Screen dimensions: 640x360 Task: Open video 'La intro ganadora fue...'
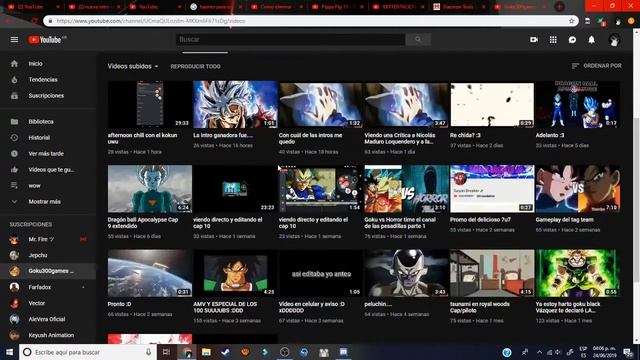pyautogui.click(x=235, y=104)
